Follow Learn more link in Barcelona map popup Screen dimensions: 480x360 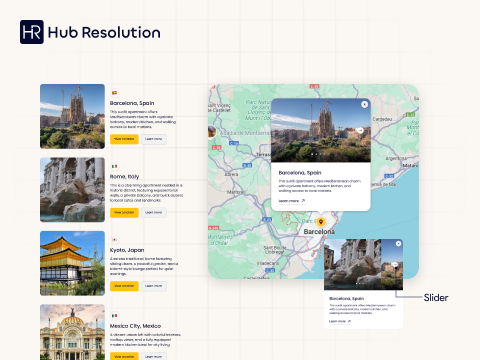[292, 201]
